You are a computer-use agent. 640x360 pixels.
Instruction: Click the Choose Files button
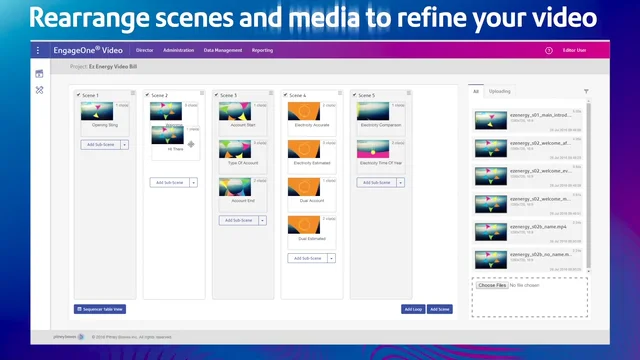[x=492, y=285]
